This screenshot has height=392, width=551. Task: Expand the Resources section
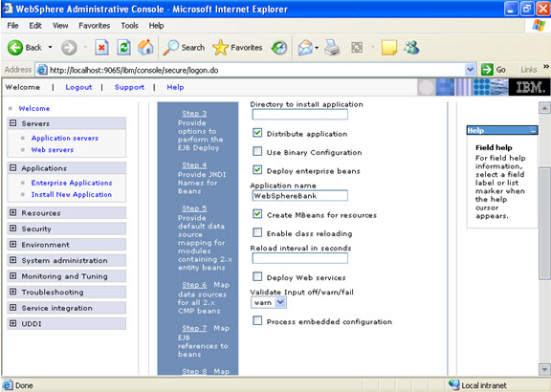coord(13,212)
